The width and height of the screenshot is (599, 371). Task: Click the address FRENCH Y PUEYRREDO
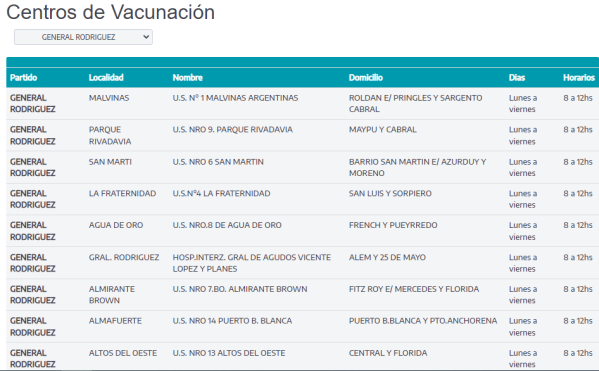pyautogui.click(x=393, y=225)
